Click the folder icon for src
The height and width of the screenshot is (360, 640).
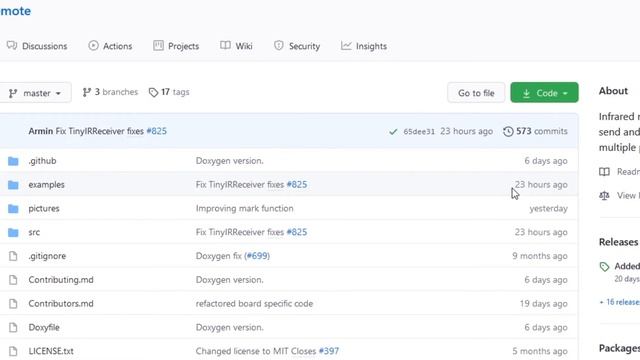click(x=13, y=233)
